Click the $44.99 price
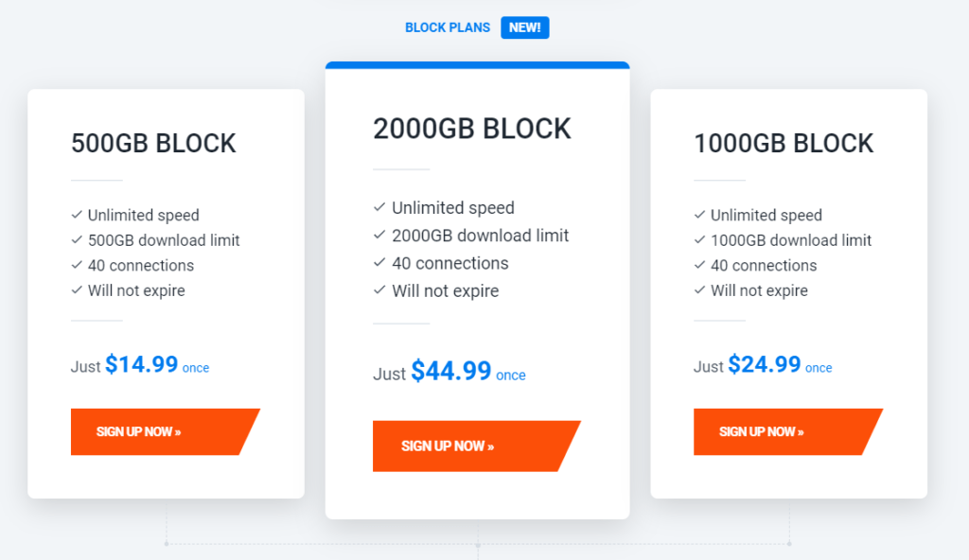 click(x=451, y=371)
